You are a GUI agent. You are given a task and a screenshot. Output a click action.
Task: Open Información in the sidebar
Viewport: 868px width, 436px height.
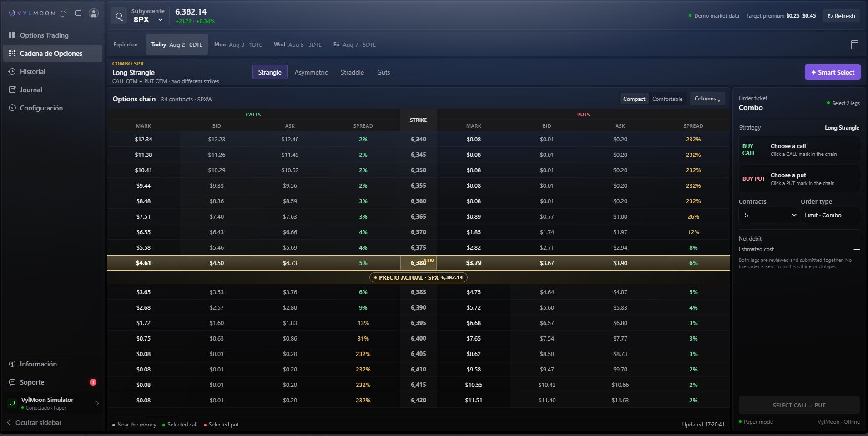53,364
